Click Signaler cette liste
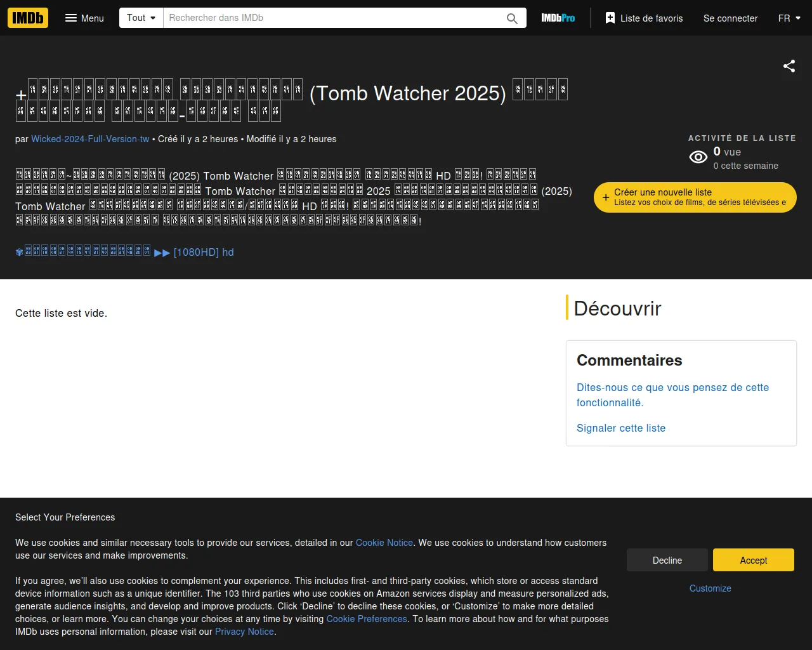 620,428
